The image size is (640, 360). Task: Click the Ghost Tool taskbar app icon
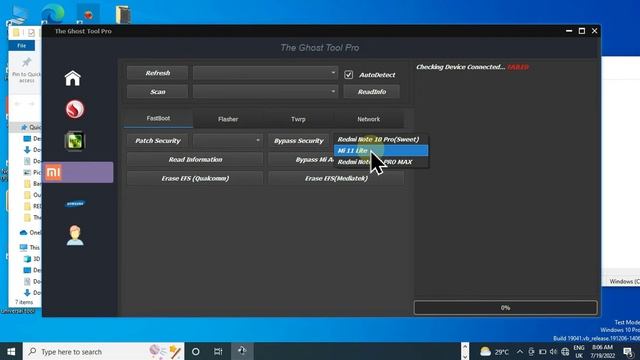[x=242, y=351]
